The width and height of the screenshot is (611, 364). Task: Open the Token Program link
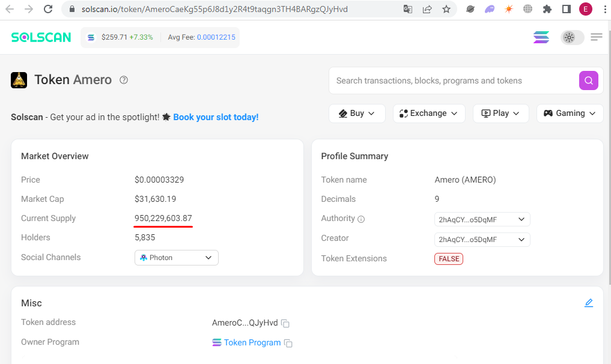[252, 342]
